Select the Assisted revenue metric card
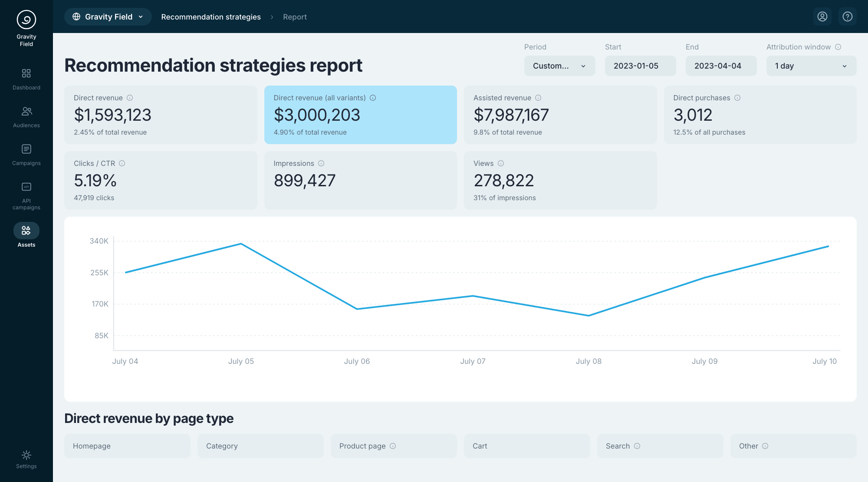Viewport: 868px width, 482px height. coord(560,115)
